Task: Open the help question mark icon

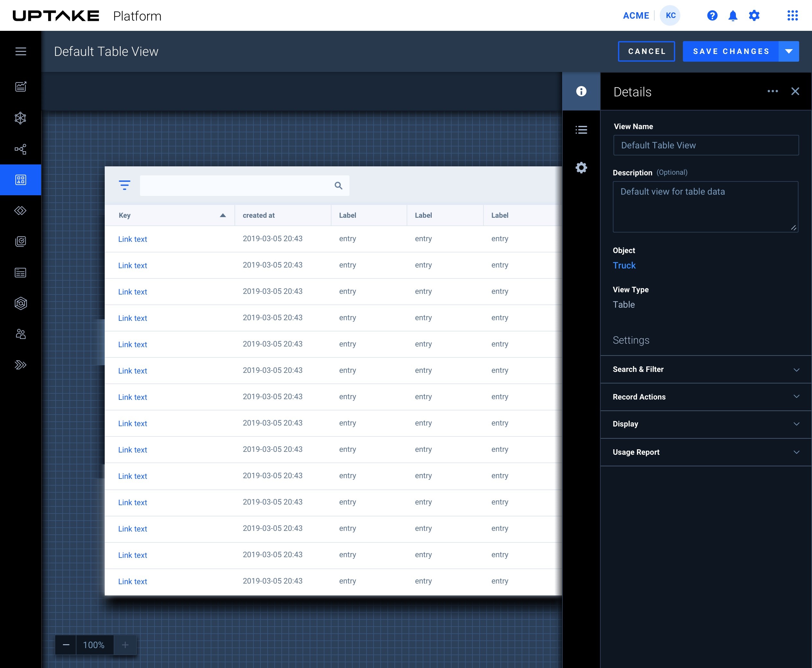Action: [x=712, y=16]
